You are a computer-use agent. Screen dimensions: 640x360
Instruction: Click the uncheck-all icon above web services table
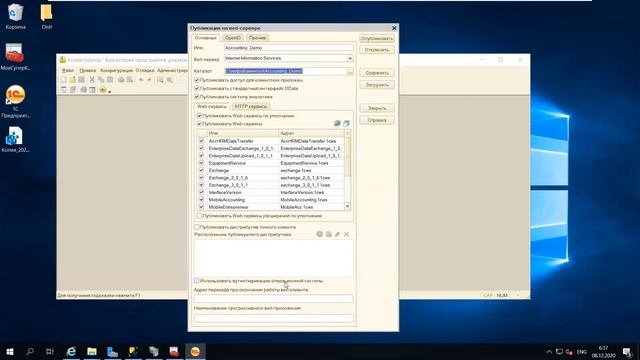coord(346,123)
